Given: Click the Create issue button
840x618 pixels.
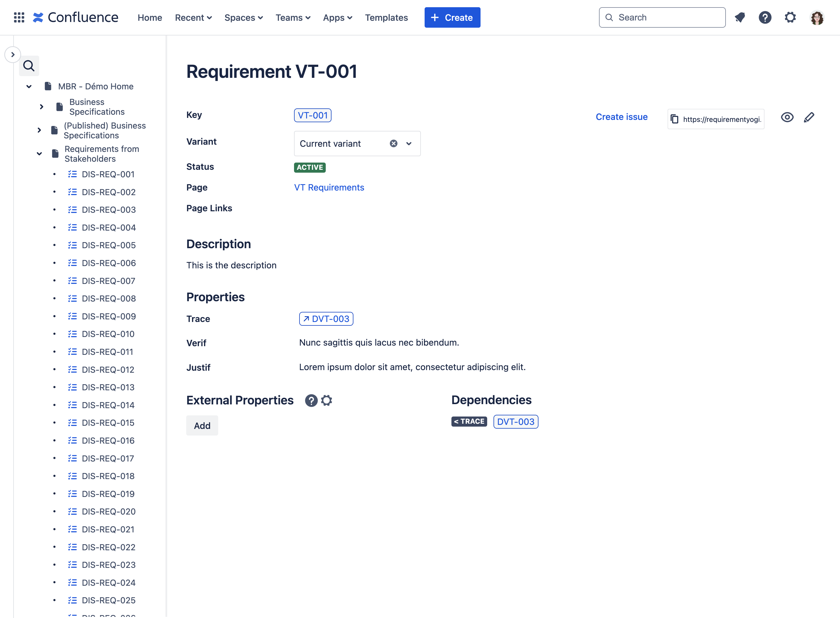Looking at the screenshot, I should pos(621,117).
